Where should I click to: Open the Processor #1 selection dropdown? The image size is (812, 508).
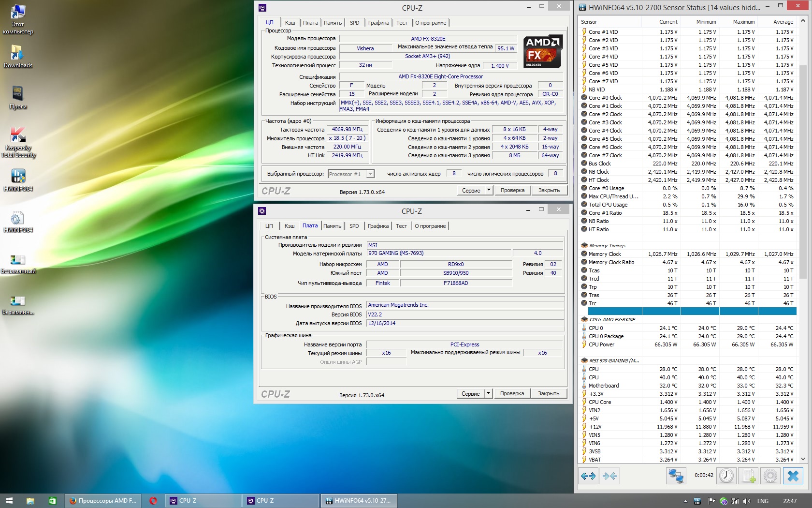pyautogui.click(x=370, y=174)
